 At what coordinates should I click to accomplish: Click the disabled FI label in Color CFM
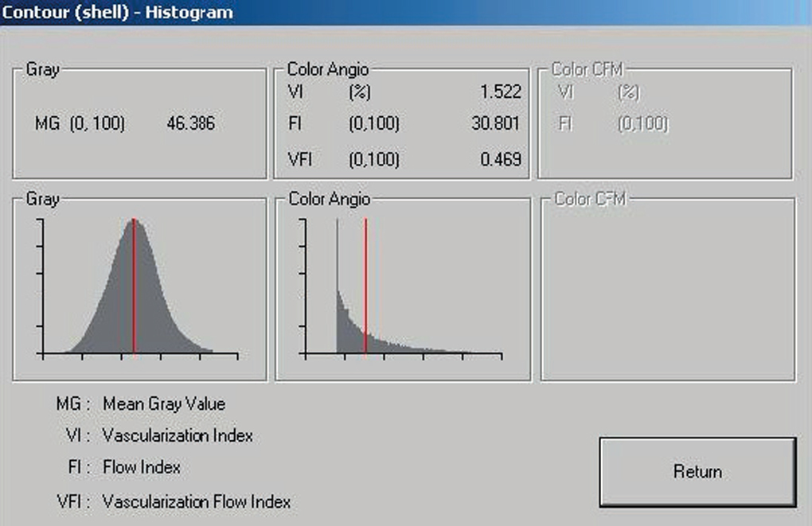[x=564, y=123]
